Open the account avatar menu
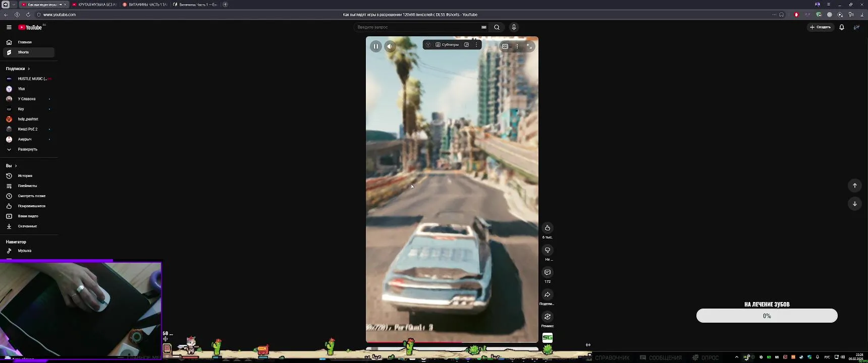Image resolution: width=868 pixels, height=363 pixels. coord(856,27)
